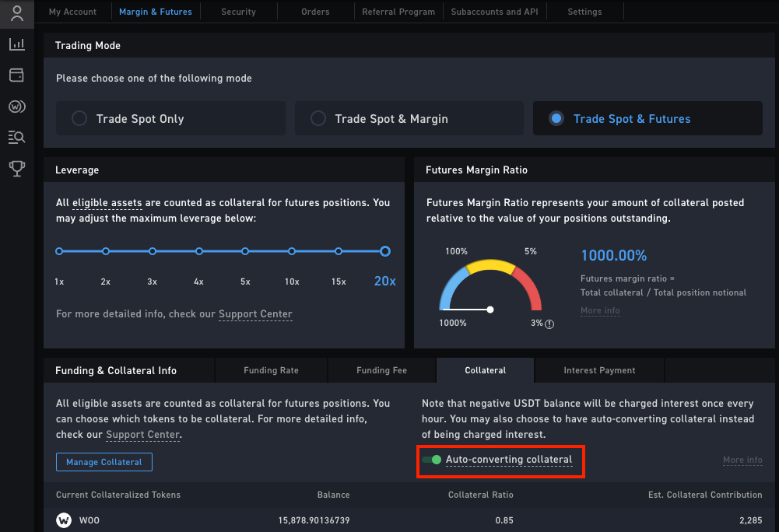Viewport: 779px width, 532px height.
Task: Click the Current Collateralized Tokens header
Action: pos(118,495)
